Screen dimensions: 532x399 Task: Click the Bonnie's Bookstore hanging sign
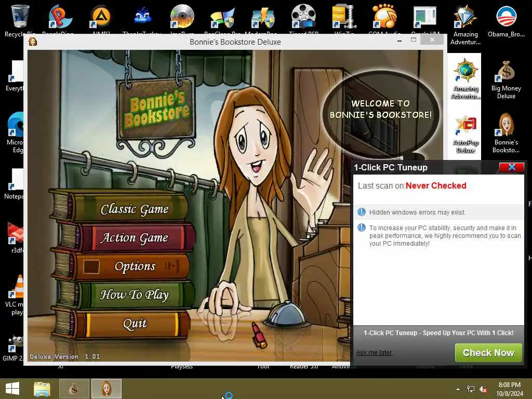tap(156, 109)
